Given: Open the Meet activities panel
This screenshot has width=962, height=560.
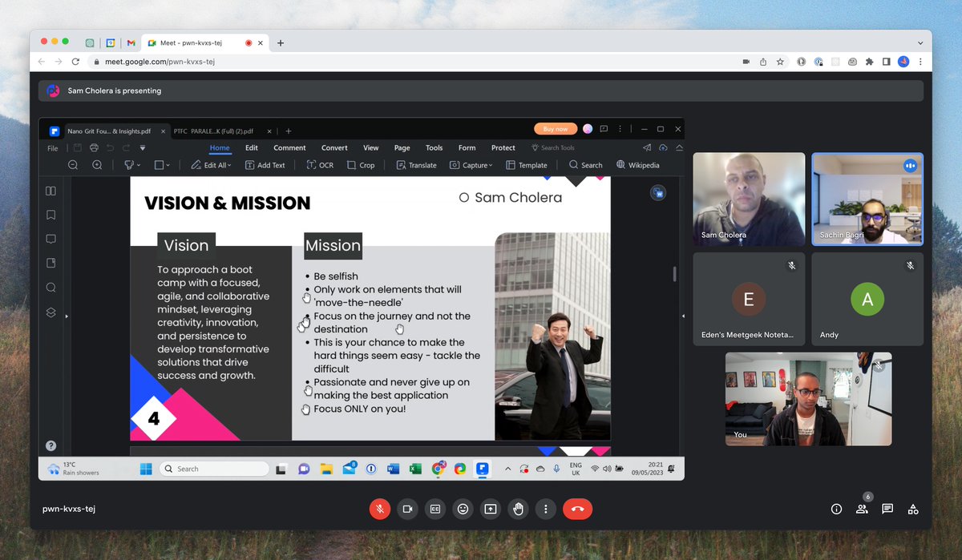Looking at the screenshot, I should coord(913,509).
